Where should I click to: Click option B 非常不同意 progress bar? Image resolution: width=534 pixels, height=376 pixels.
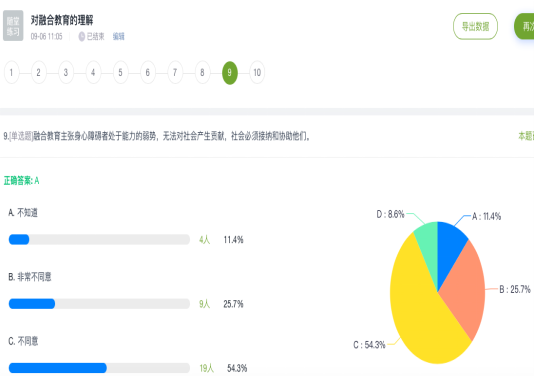tap(99, 303)
